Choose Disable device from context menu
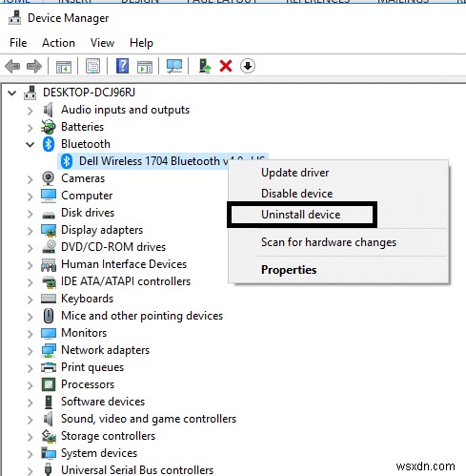The height and width of the screenshot is (476, 466). tap(338, 194)
